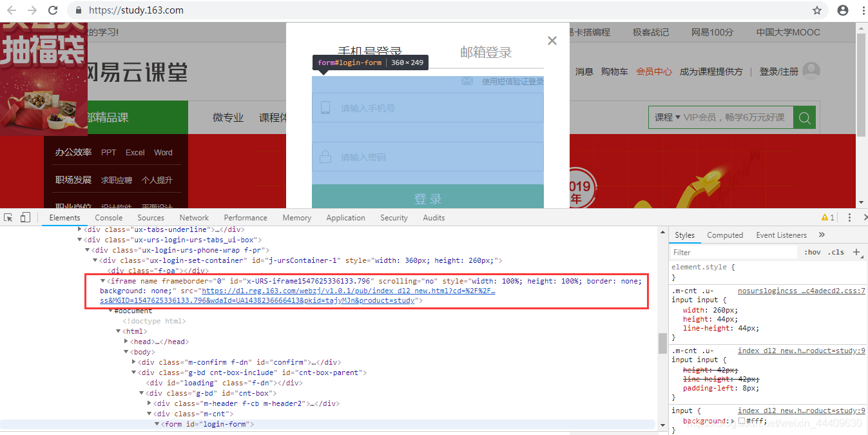This screenshot has width=868, height=435.
Task: Switch to the Elements tab
Action: [64, 218]
